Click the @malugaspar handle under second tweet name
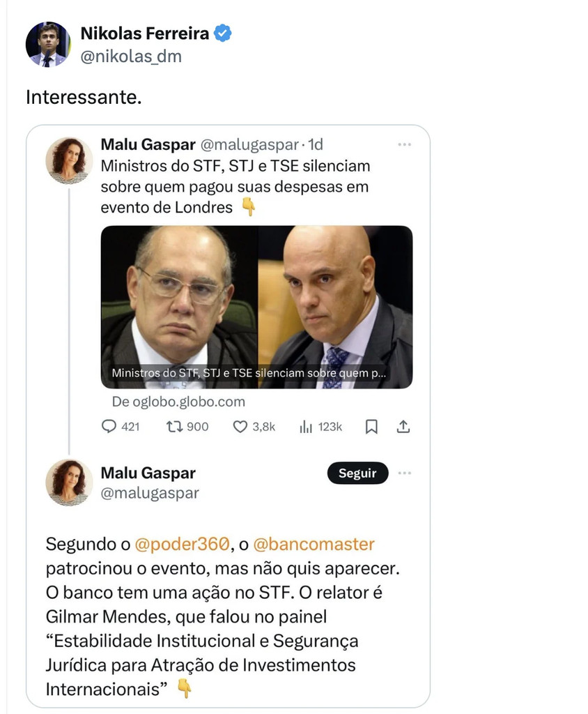 click(150, 493)
